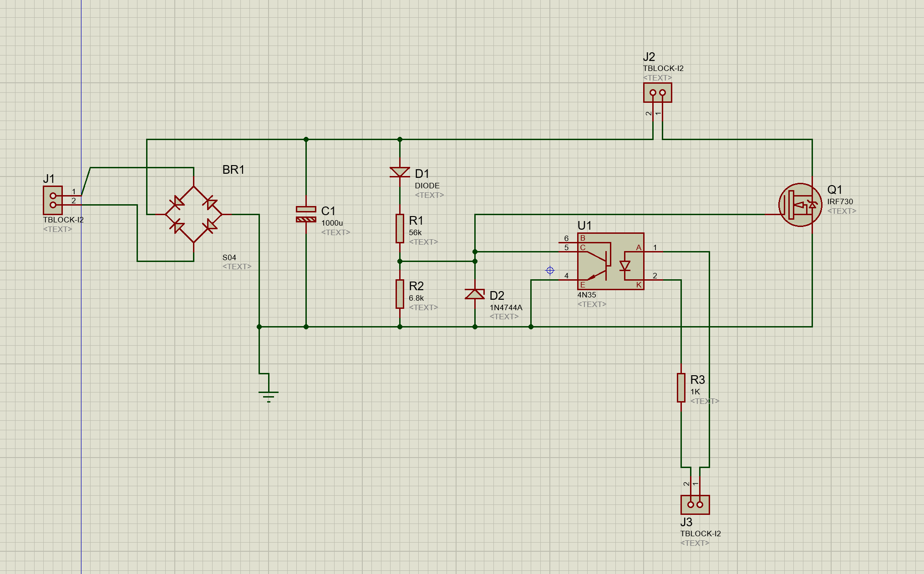Select the ground terminal symbol

point(269,396)
